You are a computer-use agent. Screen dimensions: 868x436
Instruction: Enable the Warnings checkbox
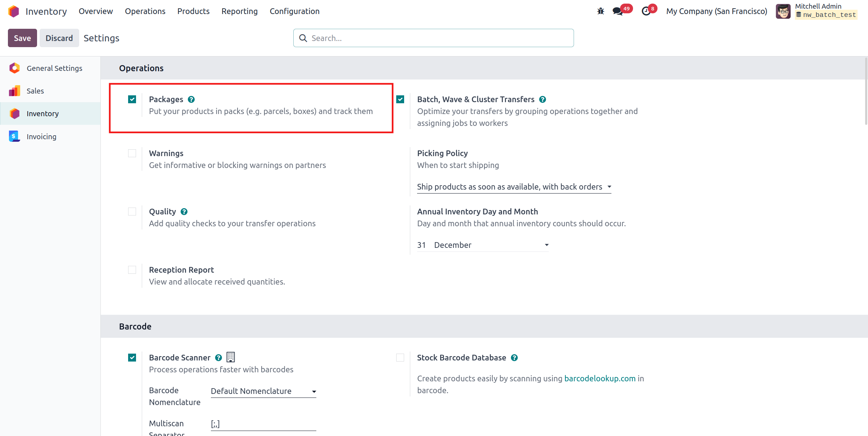(132, 153)
